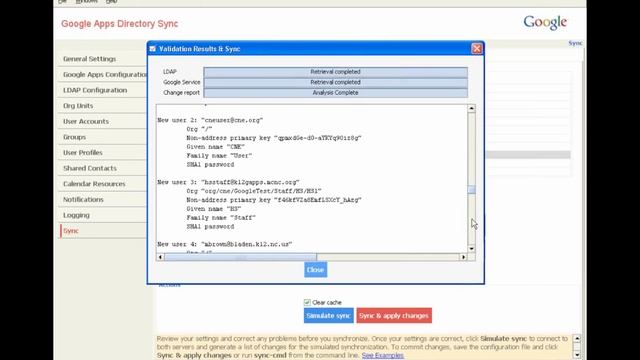The image size is (640, 360).
Task: Select Sync in sidebar
Action: point(71,231)
